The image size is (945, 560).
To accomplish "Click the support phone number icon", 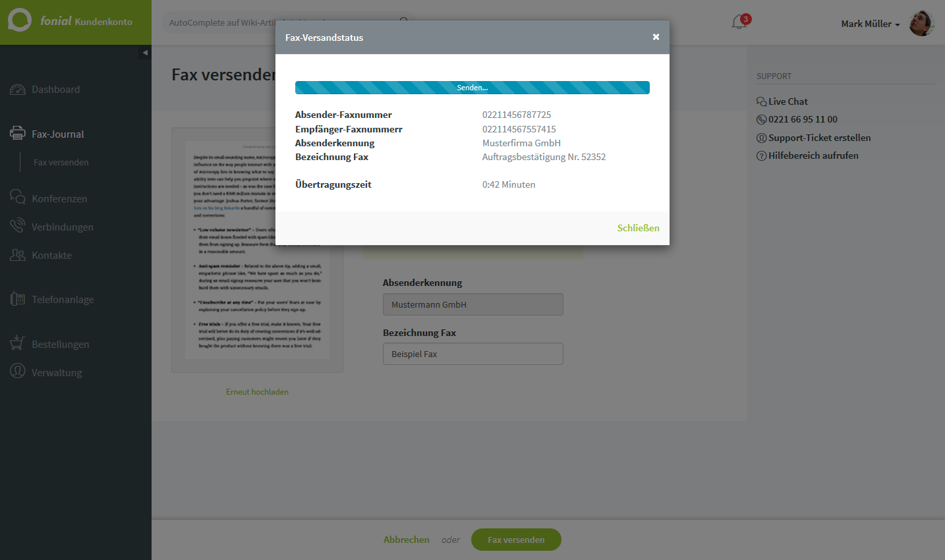I will pos(761,119).
